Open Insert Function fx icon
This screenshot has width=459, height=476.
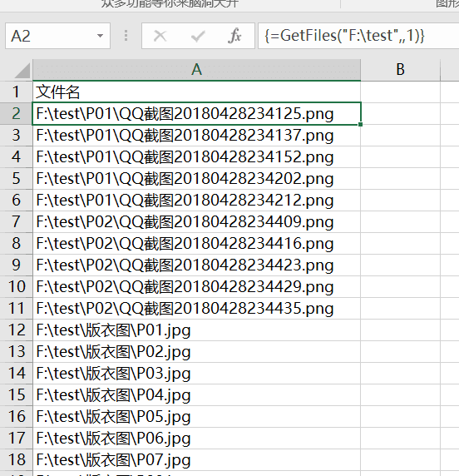(x=234, y=36)
